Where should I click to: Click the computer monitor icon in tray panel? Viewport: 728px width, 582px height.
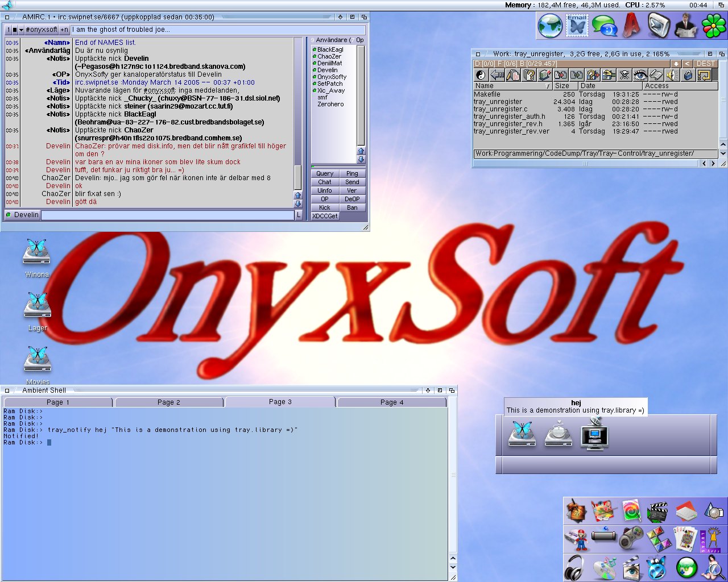[594, 434]
